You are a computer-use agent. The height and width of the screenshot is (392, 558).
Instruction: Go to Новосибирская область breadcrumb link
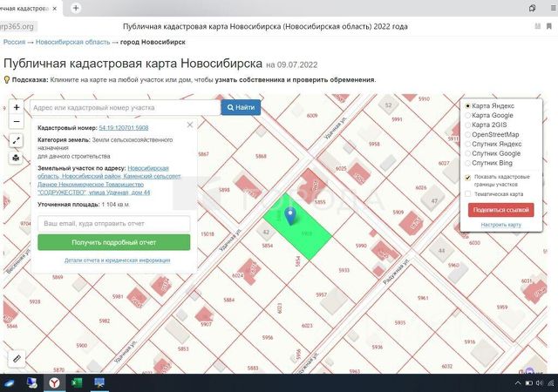(x=72, y=42)
